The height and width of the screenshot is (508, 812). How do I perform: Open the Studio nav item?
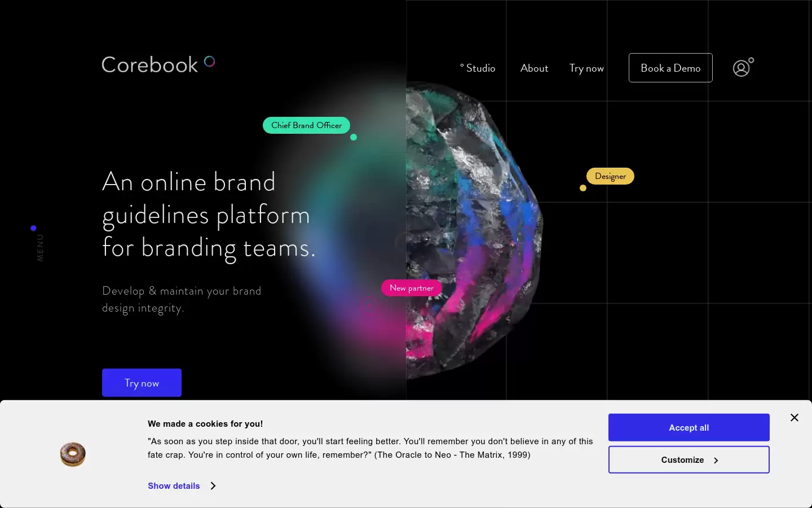click(x=478, y=68)
